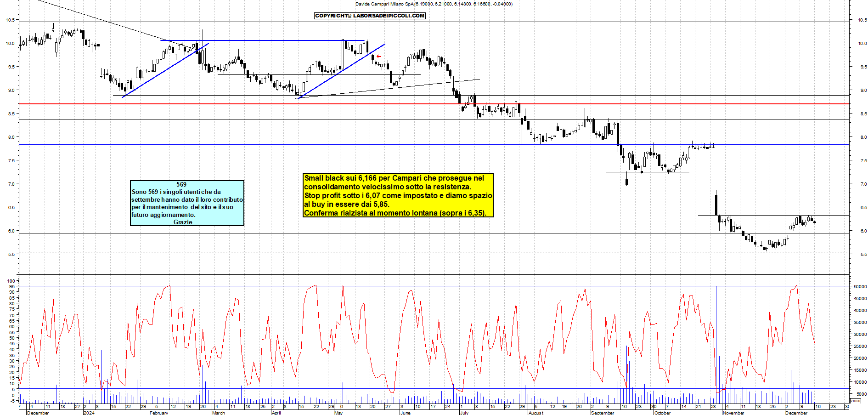Click the 95 label on the oscillator axis
The width and height of the screenshot is (868, 415).
click(12, 286)
